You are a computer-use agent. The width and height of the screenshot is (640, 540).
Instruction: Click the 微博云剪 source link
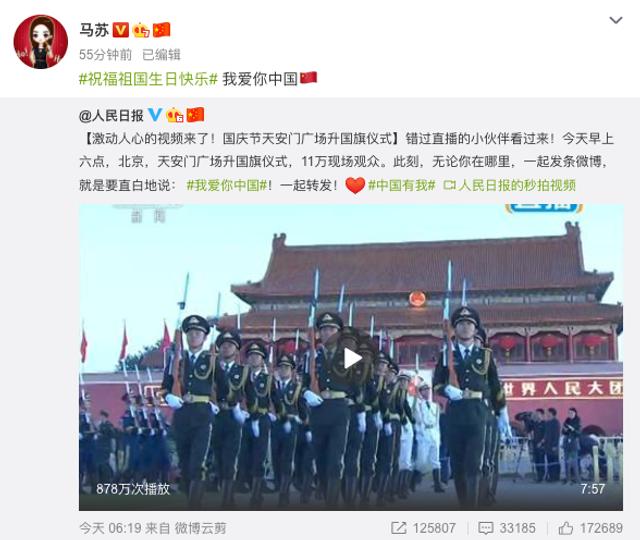click(200, 528)
